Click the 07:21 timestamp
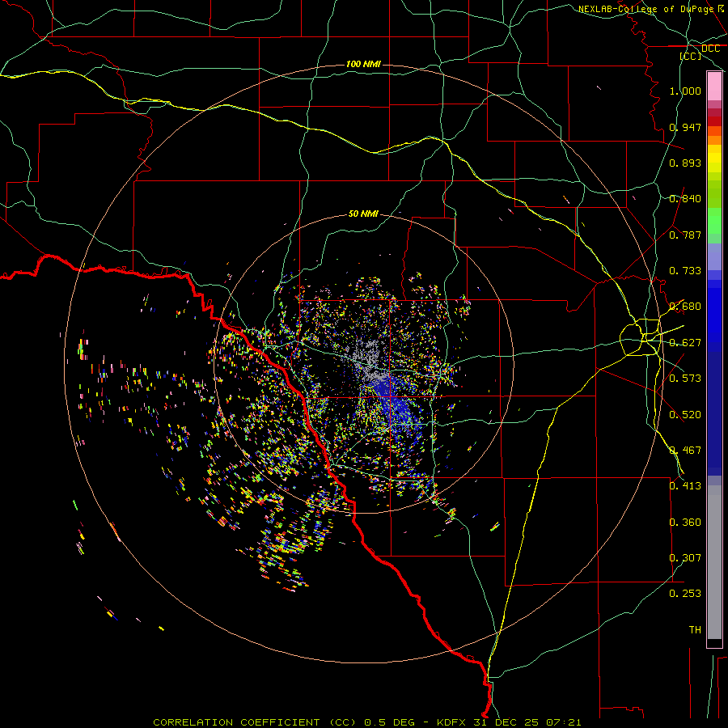 (565, 722)
